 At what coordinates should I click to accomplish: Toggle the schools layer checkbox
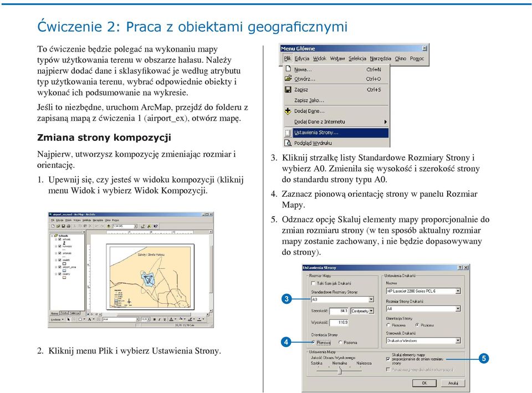click(60, 239)
